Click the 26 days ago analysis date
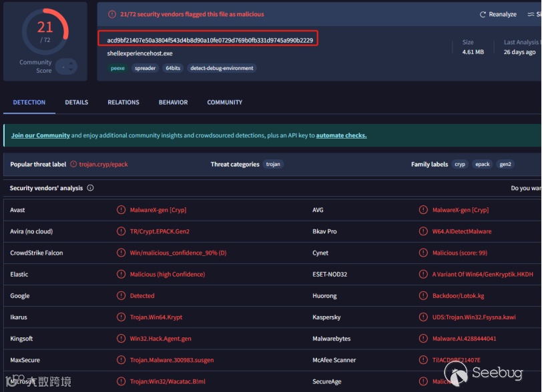 [x=519, y=52]
